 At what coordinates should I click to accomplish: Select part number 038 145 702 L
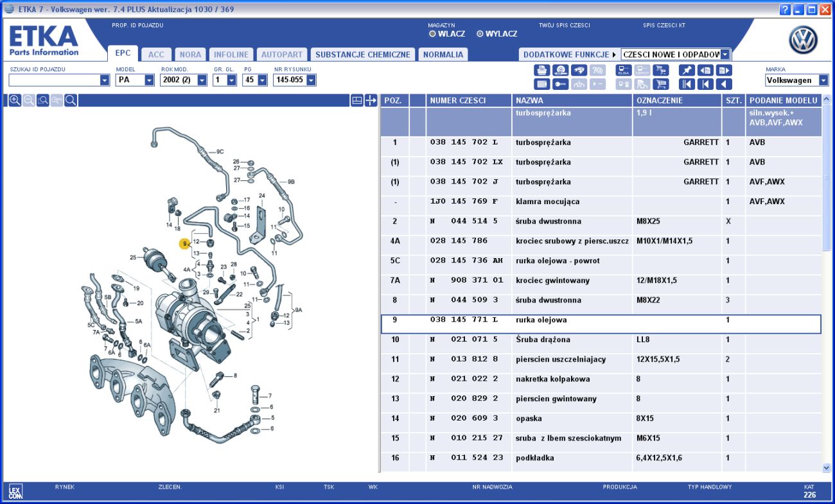click(x=463, y=143)
